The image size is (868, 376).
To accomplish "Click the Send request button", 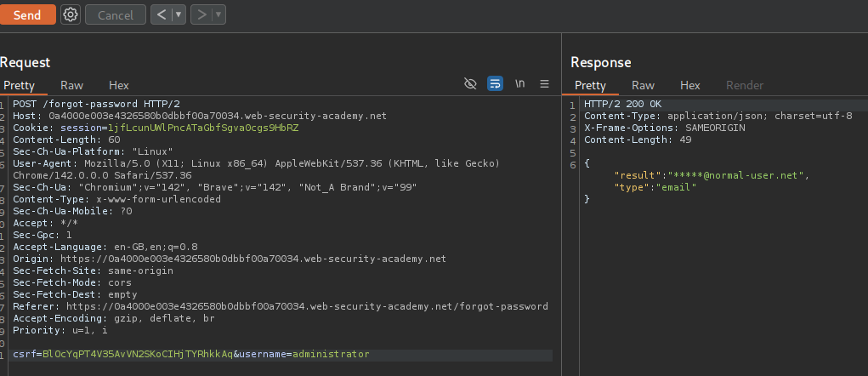I will pyautogui.click(x=27, y=14).
